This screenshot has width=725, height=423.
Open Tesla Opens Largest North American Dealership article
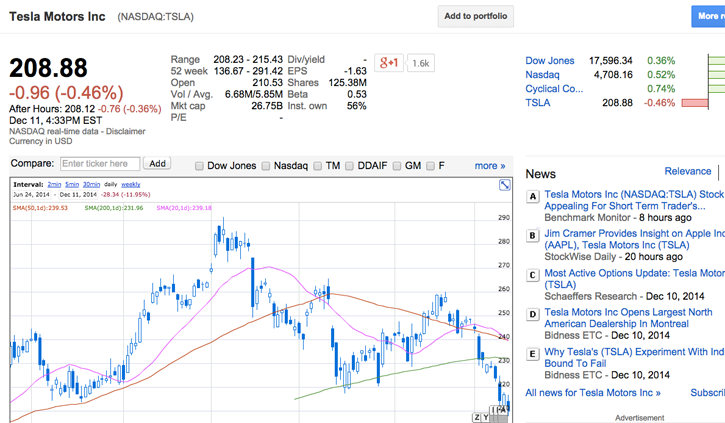point(628,318)
